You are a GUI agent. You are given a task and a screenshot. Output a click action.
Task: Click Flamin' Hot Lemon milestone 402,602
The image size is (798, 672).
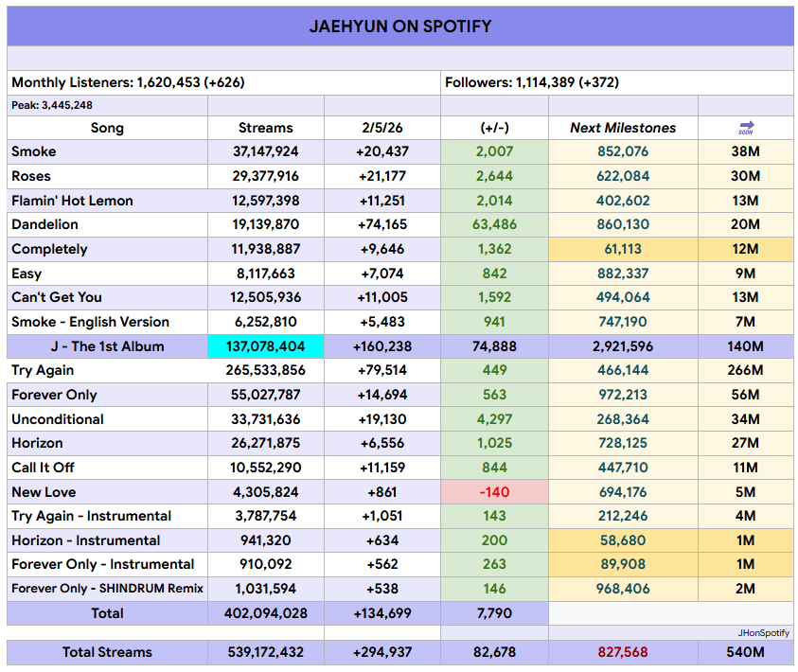point(623,201)
